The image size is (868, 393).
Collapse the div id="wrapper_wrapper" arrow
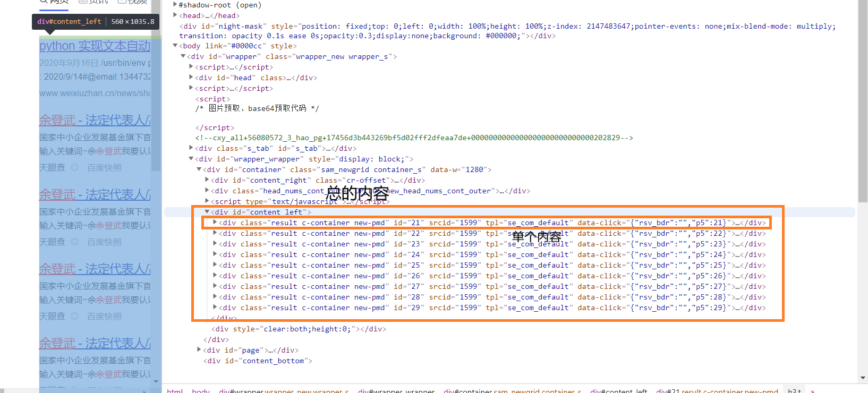click(191, 159)
